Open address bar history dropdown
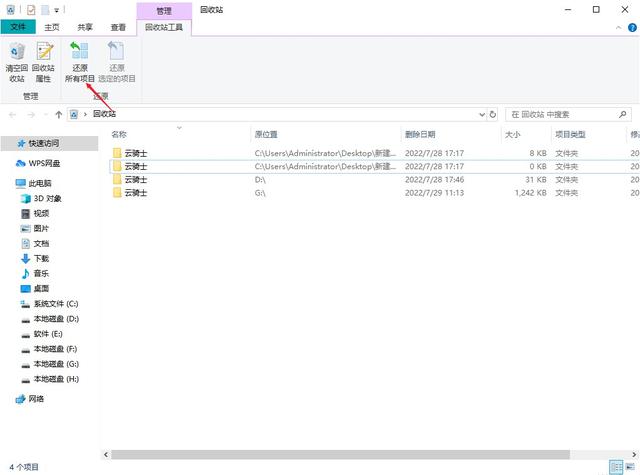This screenshot has height=475, width=640. click(x=482, y=115)
